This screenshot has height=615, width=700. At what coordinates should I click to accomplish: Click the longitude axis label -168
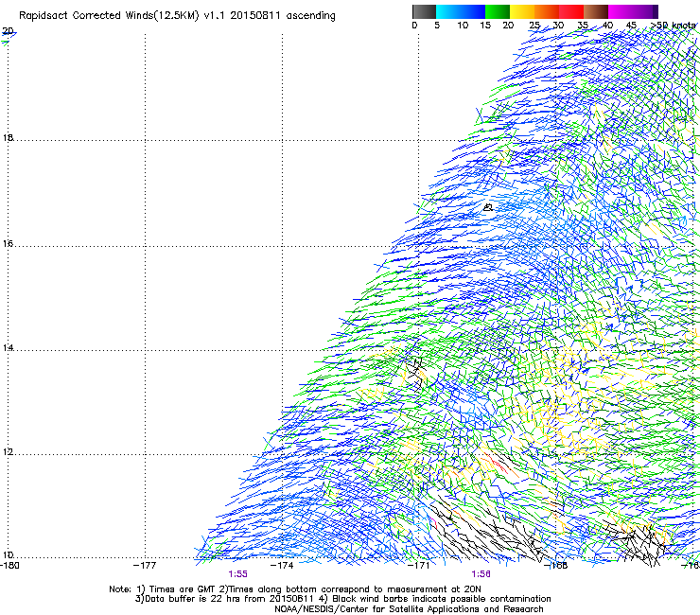click(556, 566)
